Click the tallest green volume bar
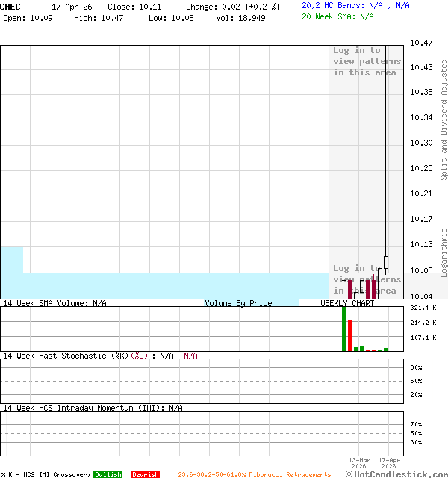Viewport: 448px width, 478px height. (344, 329)
